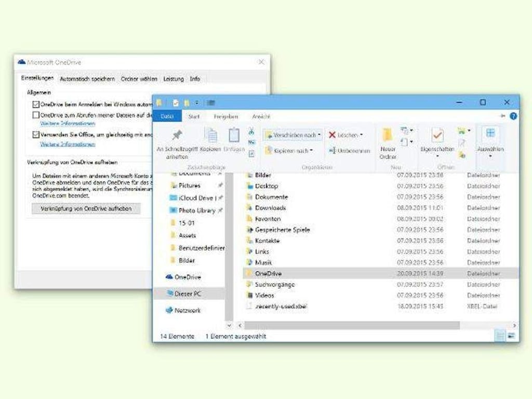Click the navigation pane scroll down arrow
Image resolution: width=532 pixels, height=399 pixels.
pos(229,325)
